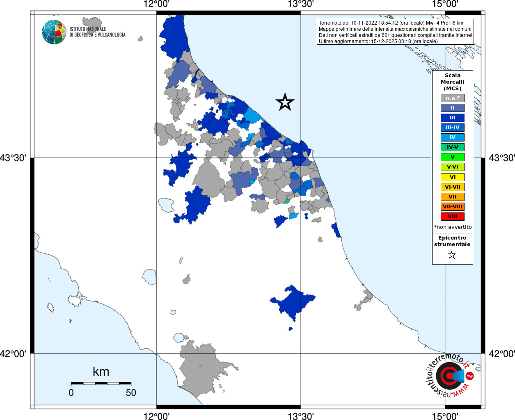Click the 'Epicentro strumentale' label
The width and height of the screenshot is (515, 420).
[x=452, y=241]
